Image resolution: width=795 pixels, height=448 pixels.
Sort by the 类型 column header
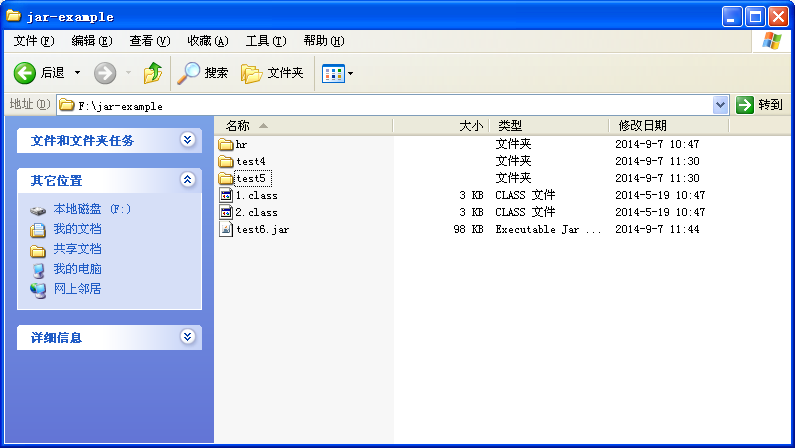(549, 126)
